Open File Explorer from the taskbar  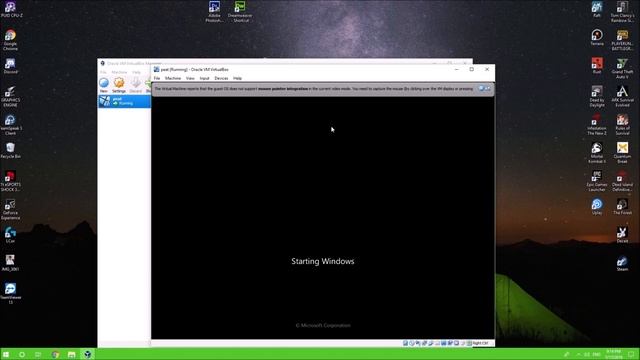[x=71, y=354]
